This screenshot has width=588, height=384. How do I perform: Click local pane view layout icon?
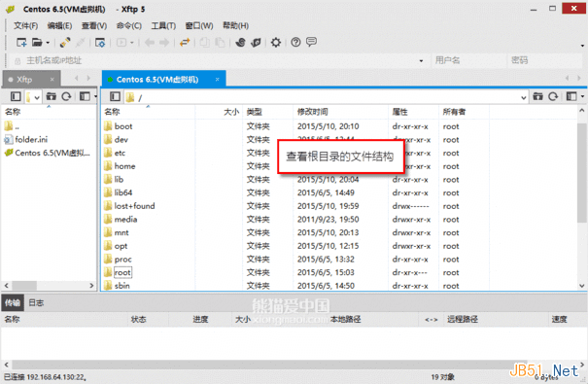pos(85,97)
